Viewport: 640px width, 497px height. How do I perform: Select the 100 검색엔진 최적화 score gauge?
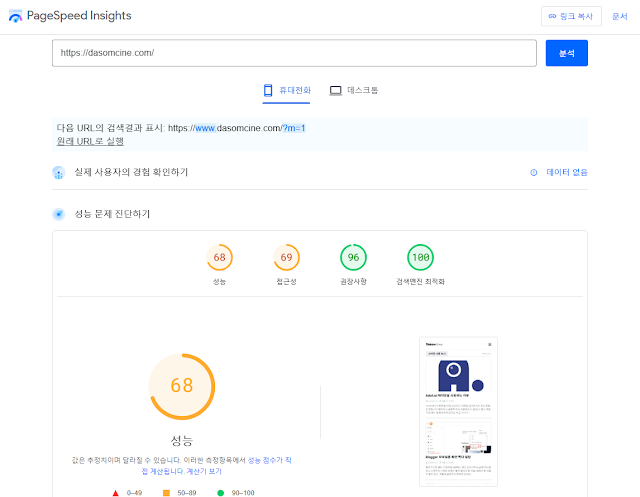420,257
